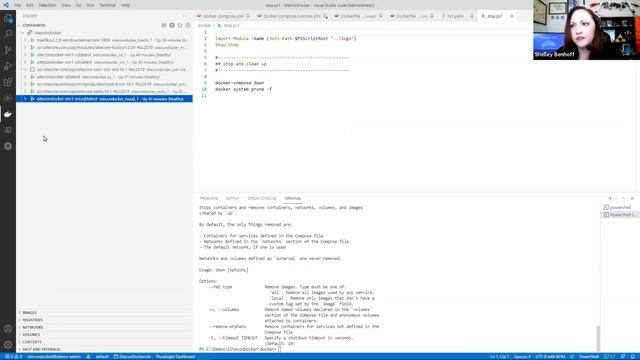Open the File menu
The height and width of the screenshot is (360, 640).
18,5
